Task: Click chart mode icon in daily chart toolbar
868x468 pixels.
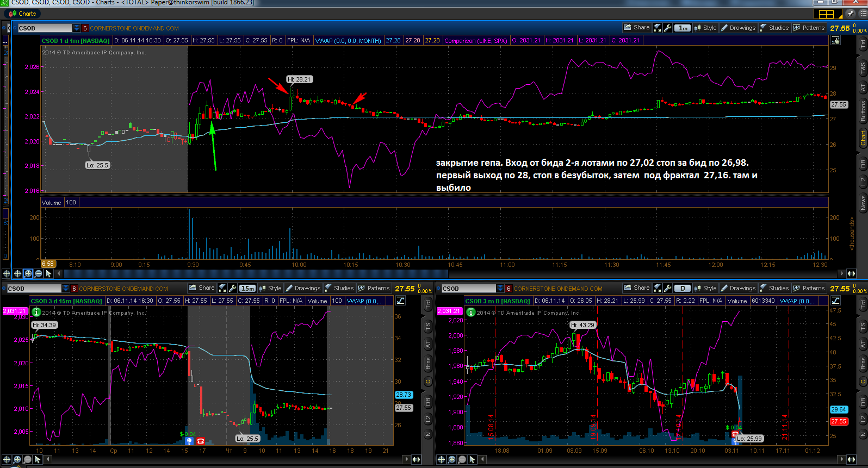Action: pyautogui.click(x=658, y=288)
